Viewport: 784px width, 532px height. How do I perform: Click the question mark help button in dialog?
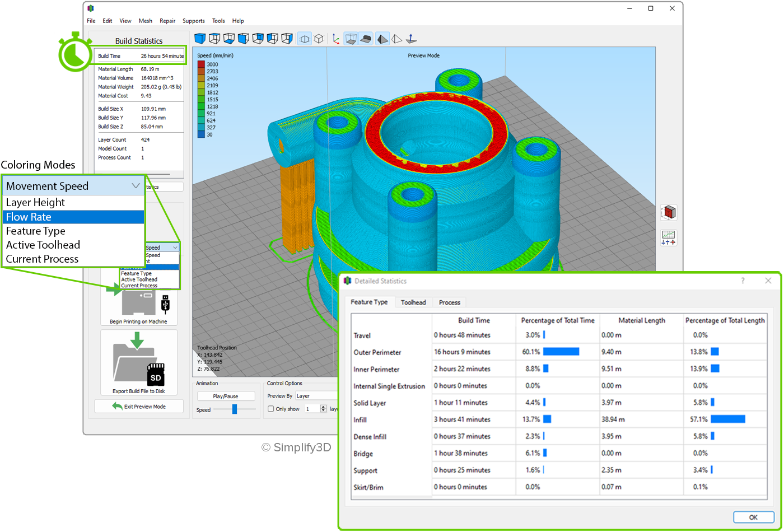(743, 281)
